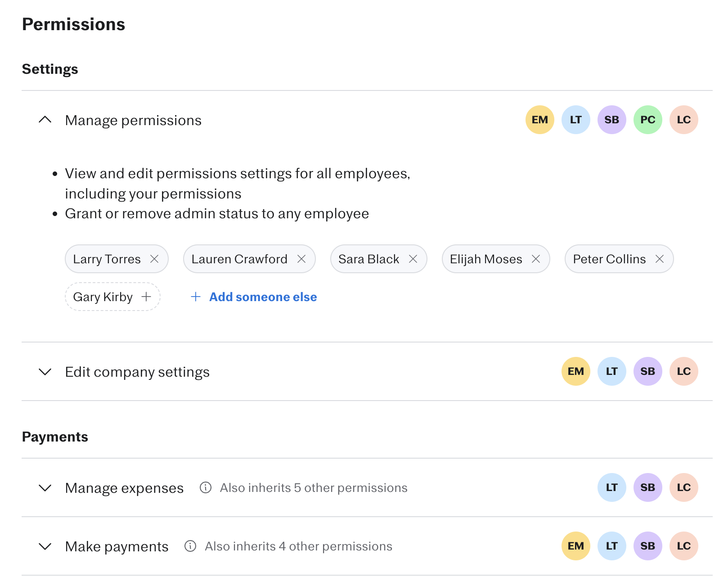Viewport: 728px width, 577px height.
Task: Click Also inherits 5 other permissions text
Action: [314, 488]
